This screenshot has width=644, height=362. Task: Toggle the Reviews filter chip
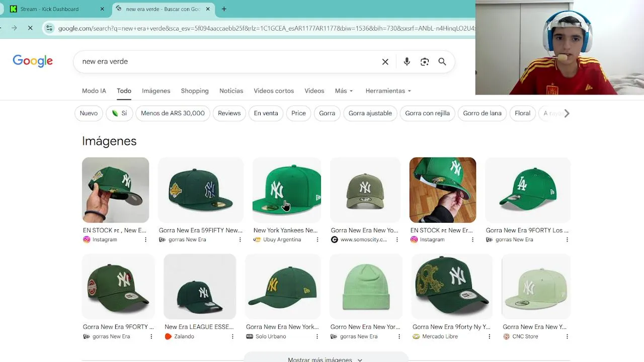click(229, 113)
